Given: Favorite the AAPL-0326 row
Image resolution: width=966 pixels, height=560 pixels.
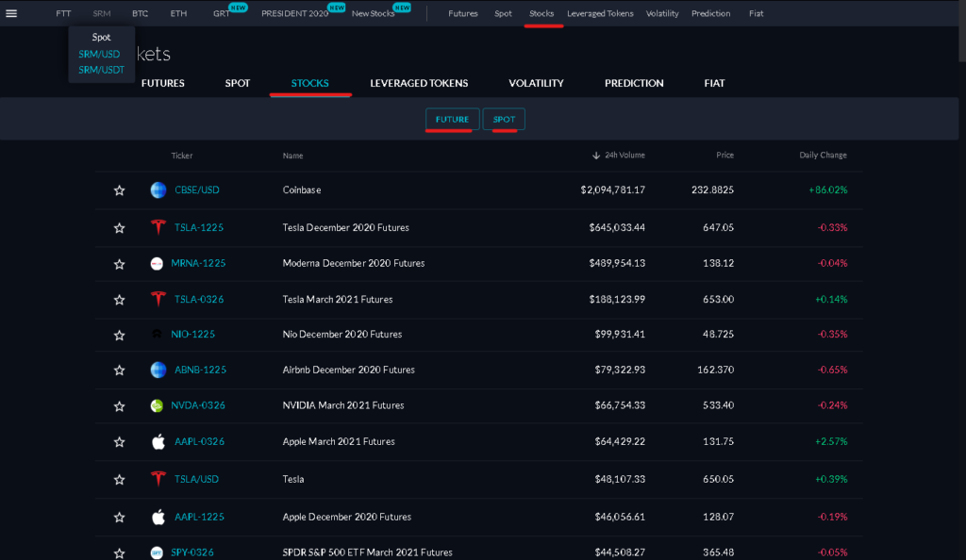Looking at the screenshot, I should (x=120, y=442).
